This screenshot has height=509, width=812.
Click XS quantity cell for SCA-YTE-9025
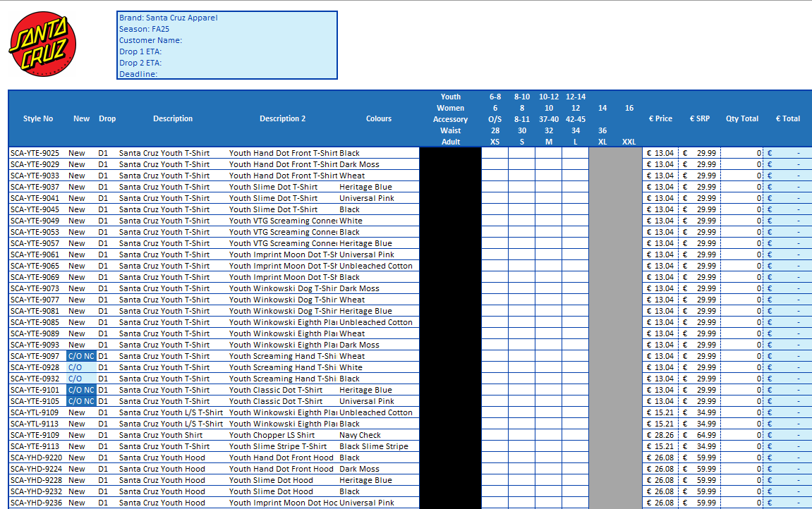point(495,153)
